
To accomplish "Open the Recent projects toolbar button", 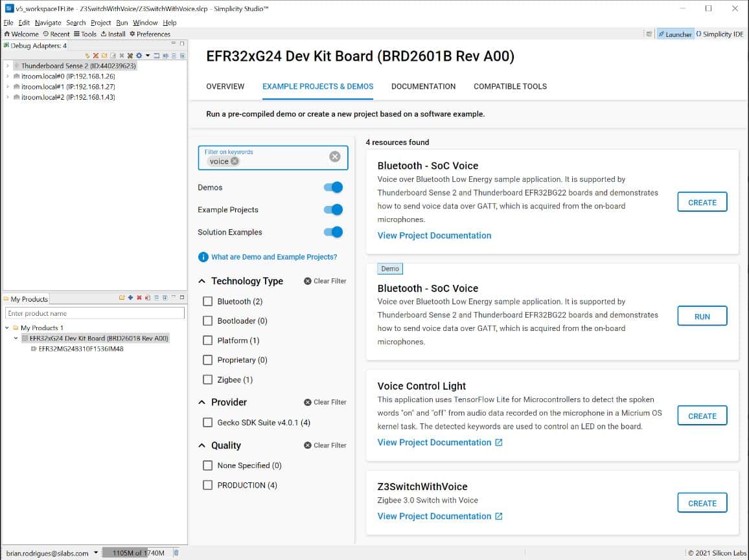I will (x=56, y=34).
